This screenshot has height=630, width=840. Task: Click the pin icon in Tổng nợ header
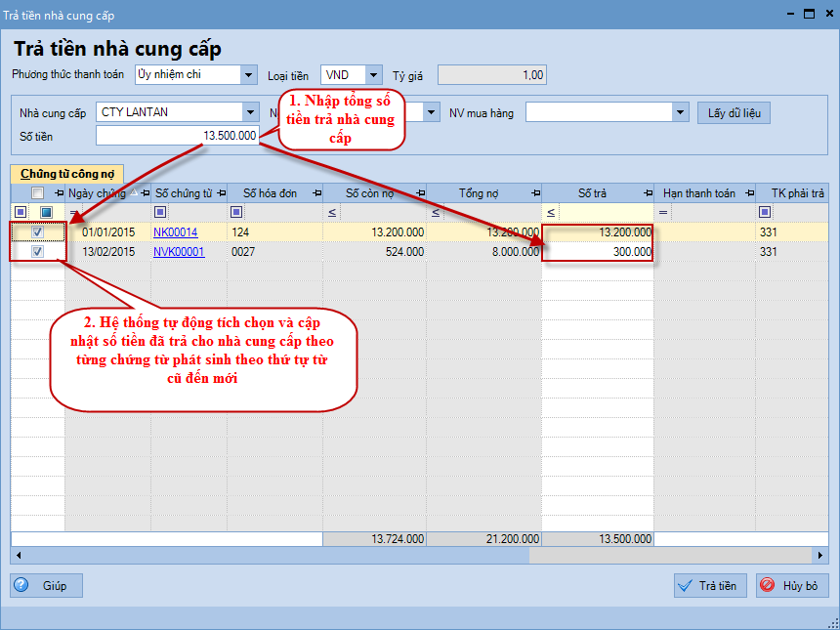click(533, 193)
